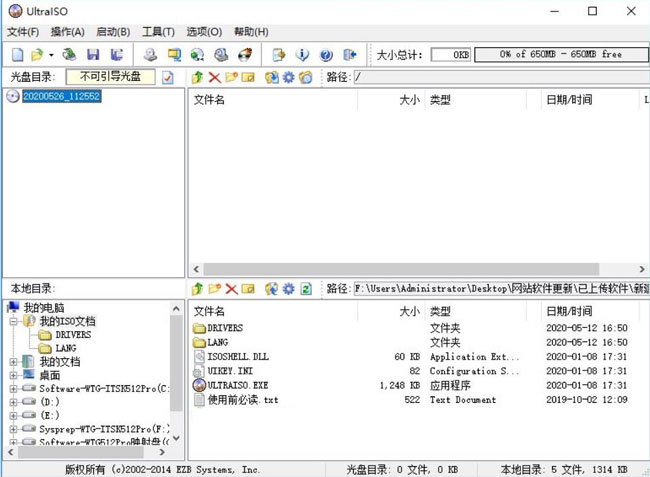This screenshot has width=650, height=477.
Task: Click the extract icon in disc pane toolbar
Action: pyautogui.click(x=272, y=77)
